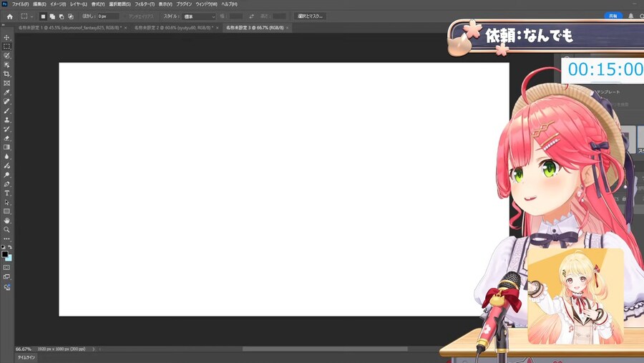Image resolution: width=644 pixels, height=363 pixels.
Task: Select the Zoom tool
Action: click(6, 230)
